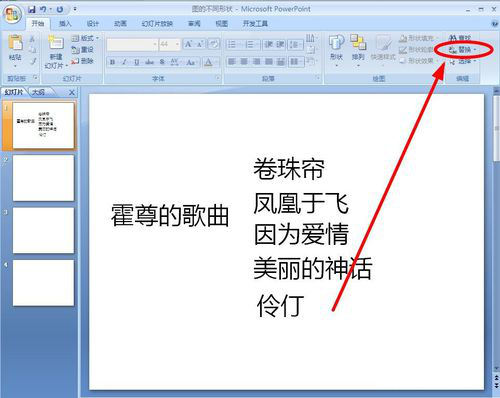Click the Increase Indent icon

click(280, 44)
